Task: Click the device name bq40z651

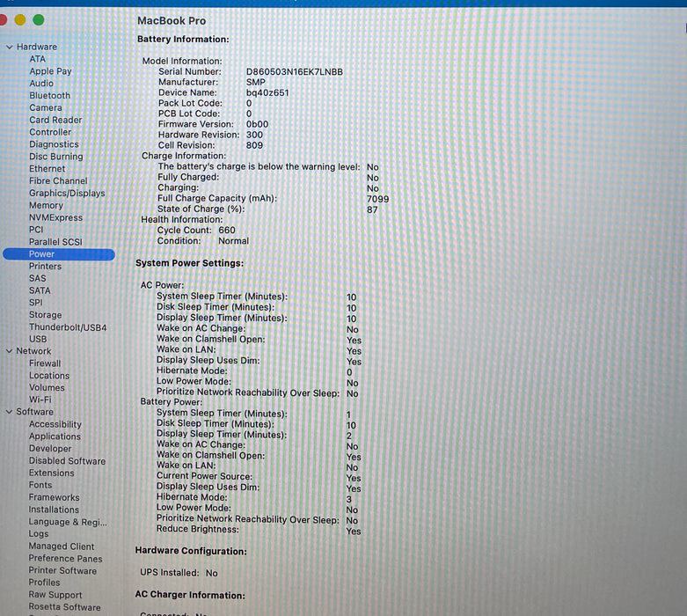Action: (x=267, y=93)
